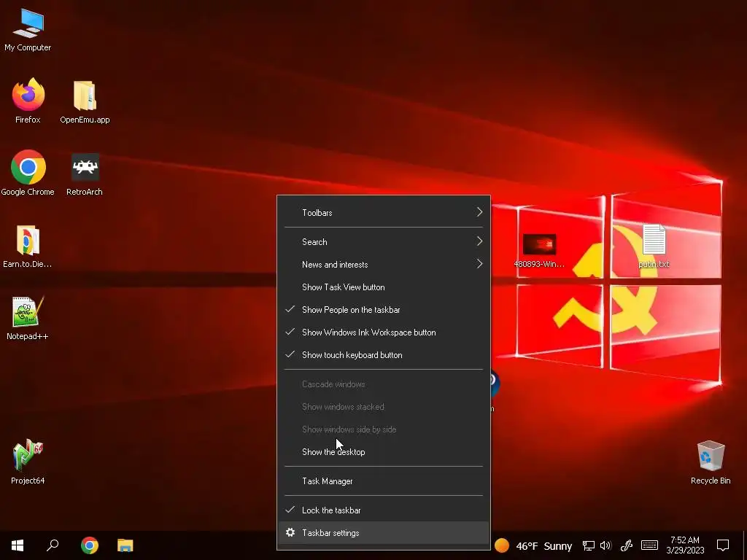
Task: Uncheck Show Windows Ink Workspace button
Action: (384, 332)
